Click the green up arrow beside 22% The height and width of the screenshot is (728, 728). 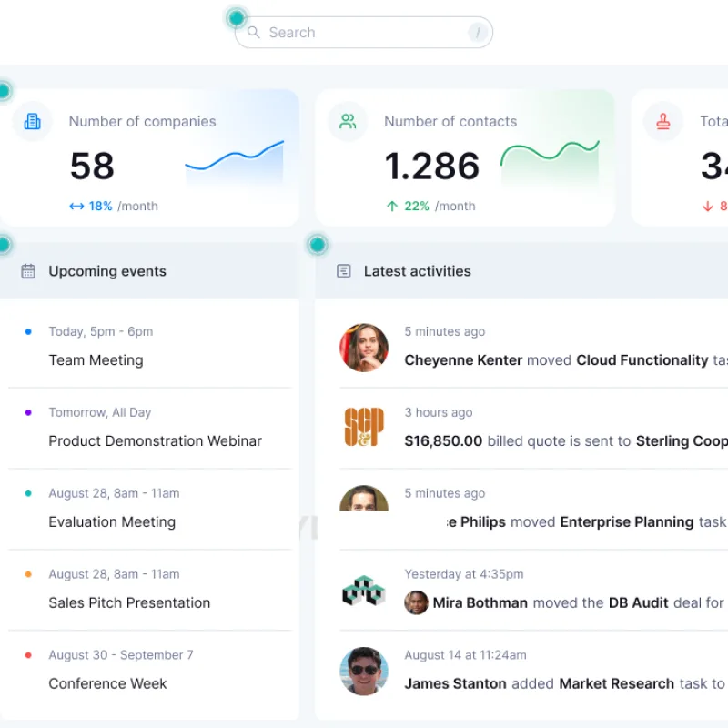[392, 207]
